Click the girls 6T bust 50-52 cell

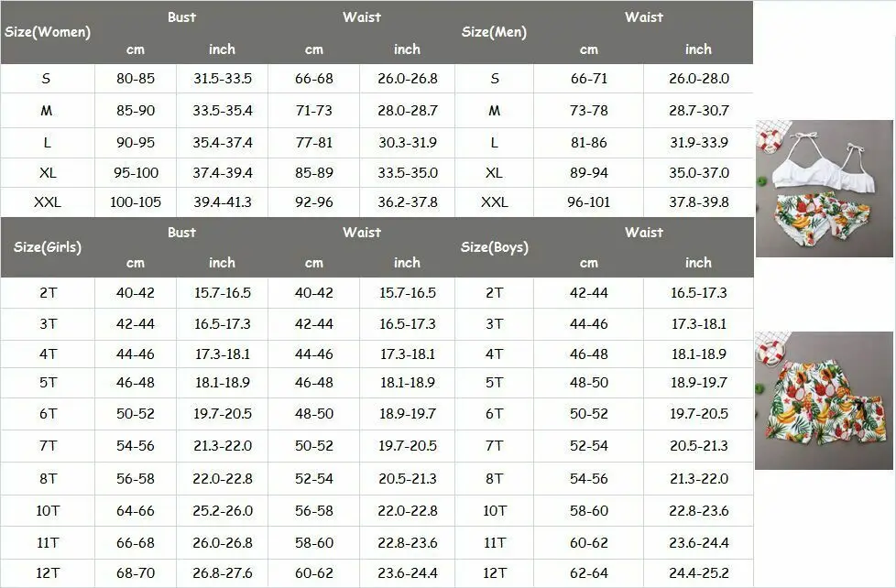pyautogui.click(x=136, y=414)
